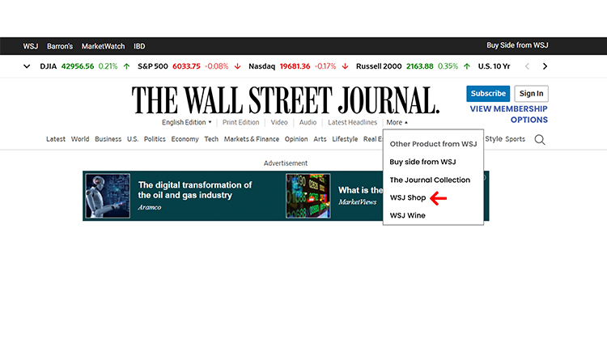Viewport: 607px width, 364px height.
Task: Click The Wall Street Journal logo
Action: [x=286, y=100]
